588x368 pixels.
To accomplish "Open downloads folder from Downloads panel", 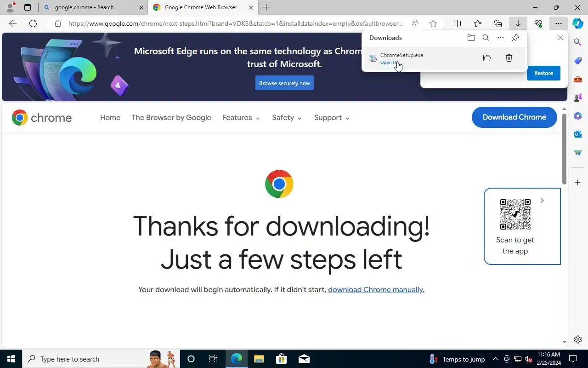I will [471, 38].
